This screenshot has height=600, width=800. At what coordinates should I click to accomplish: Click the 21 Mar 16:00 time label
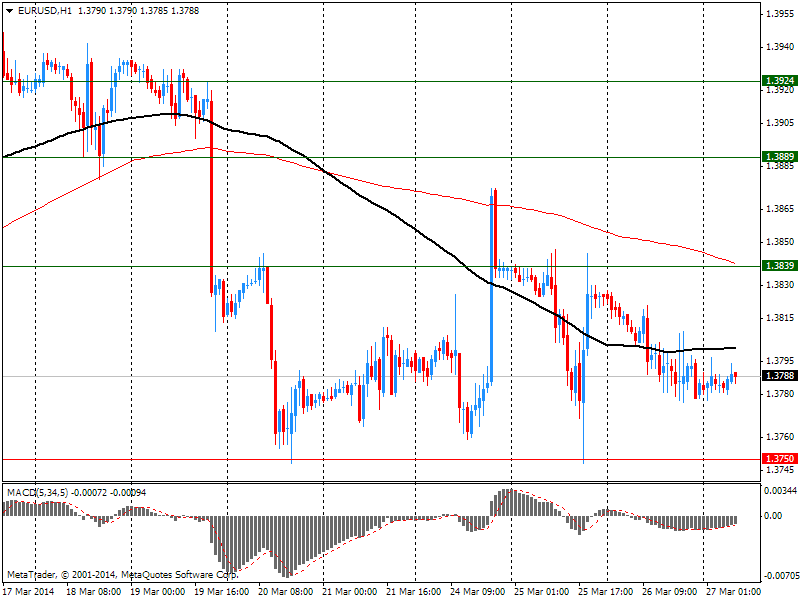[414, 592]
